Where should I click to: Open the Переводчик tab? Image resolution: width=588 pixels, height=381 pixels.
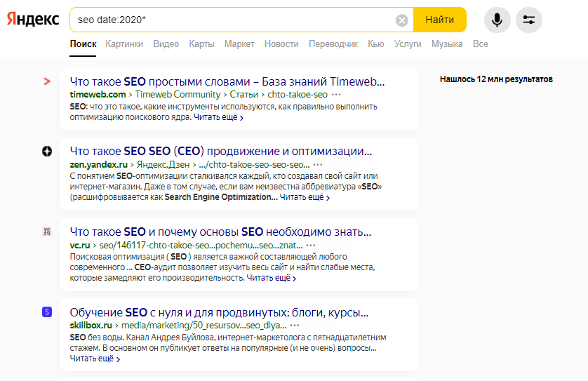[333, 44]
